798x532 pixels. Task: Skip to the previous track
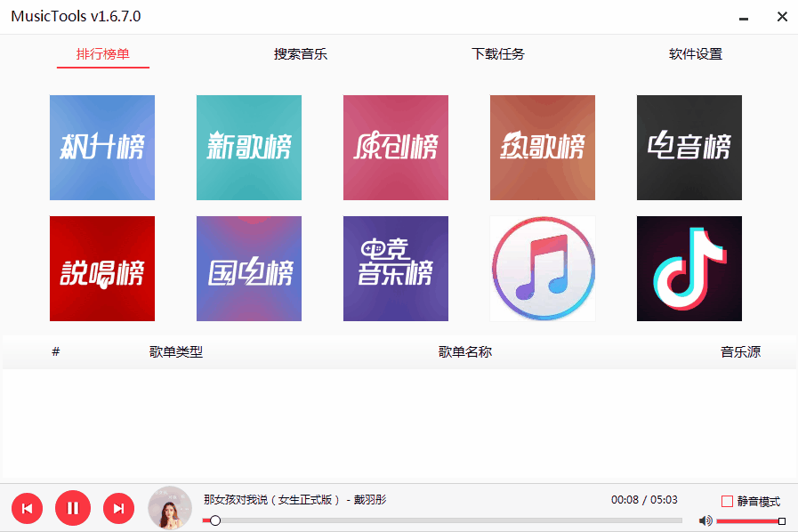pyautogui.click(x=27, y=508)
